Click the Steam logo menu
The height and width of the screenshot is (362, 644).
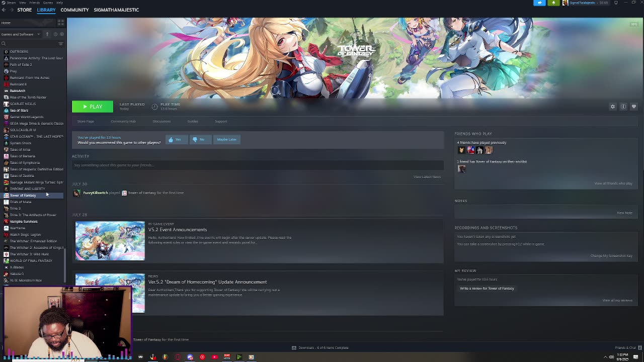pos(3,3)
